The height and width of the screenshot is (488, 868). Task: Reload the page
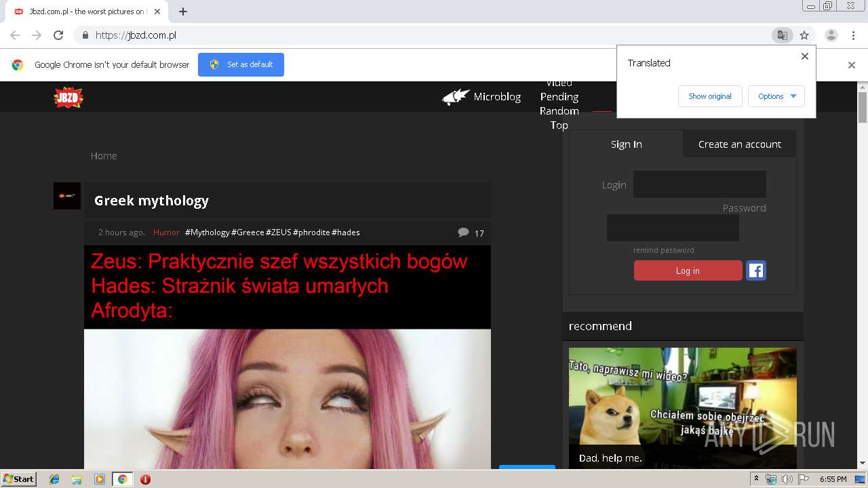pyautogui.click(x=58, y=35)
